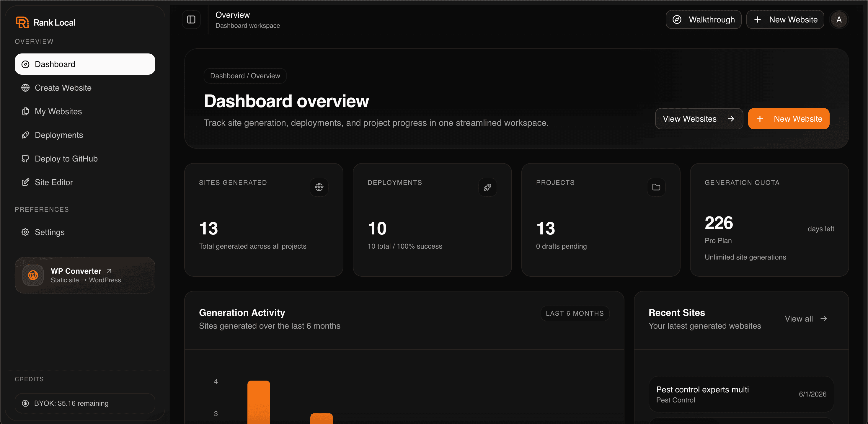The height and width of the screenshot is (424, 868).
Task: Click the orange New Website button
Action: (x=789, y=119)
